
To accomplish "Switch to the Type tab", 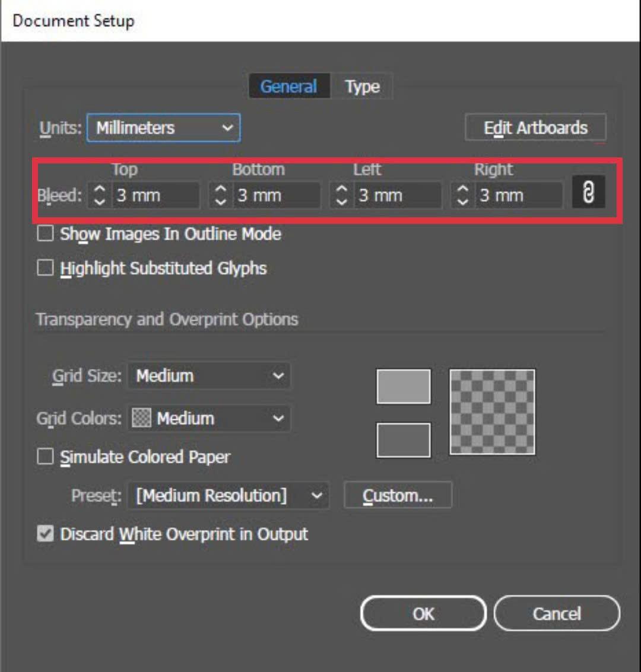I will point(362,87).
